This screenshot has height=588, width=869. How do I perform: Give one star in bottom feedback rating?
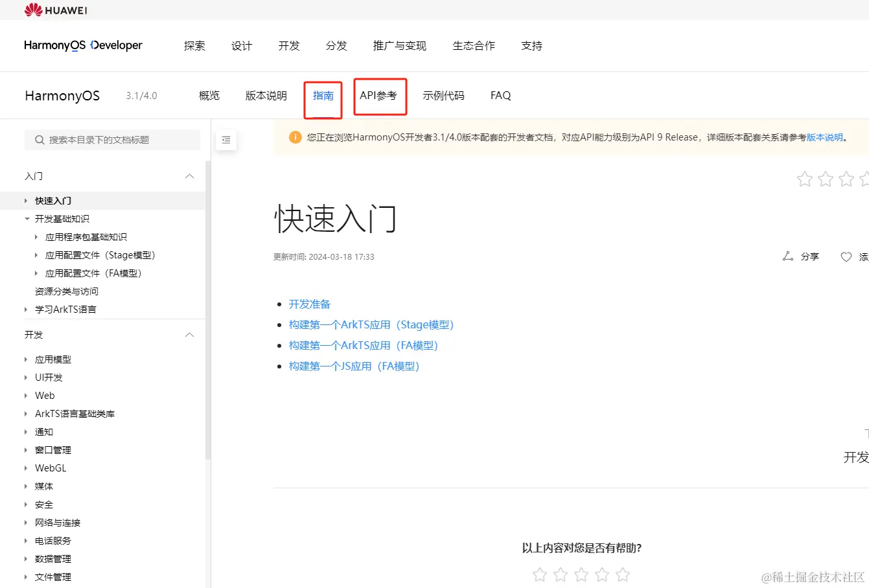click(540, 574)
